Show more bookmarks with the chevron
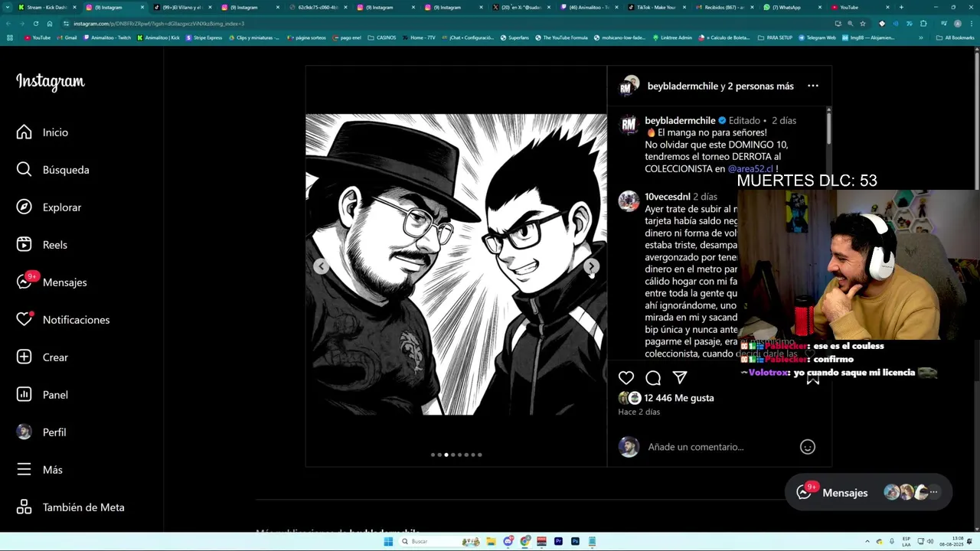Image resolution: width=980 pixels, height=551 pixels. 921,37
